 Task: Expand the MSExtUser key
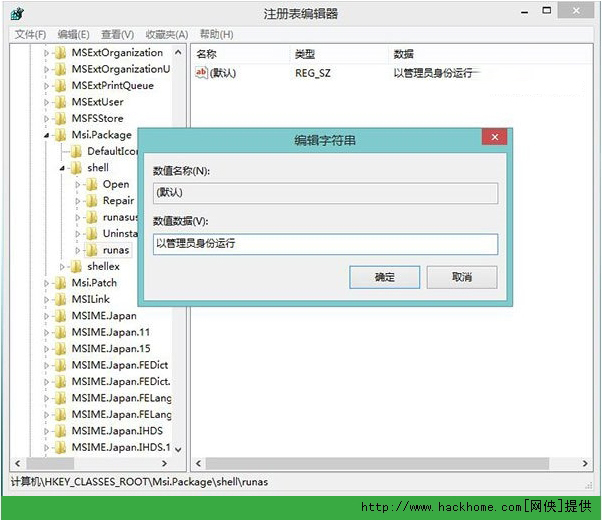pyautogui.click(x=46, y=103)
